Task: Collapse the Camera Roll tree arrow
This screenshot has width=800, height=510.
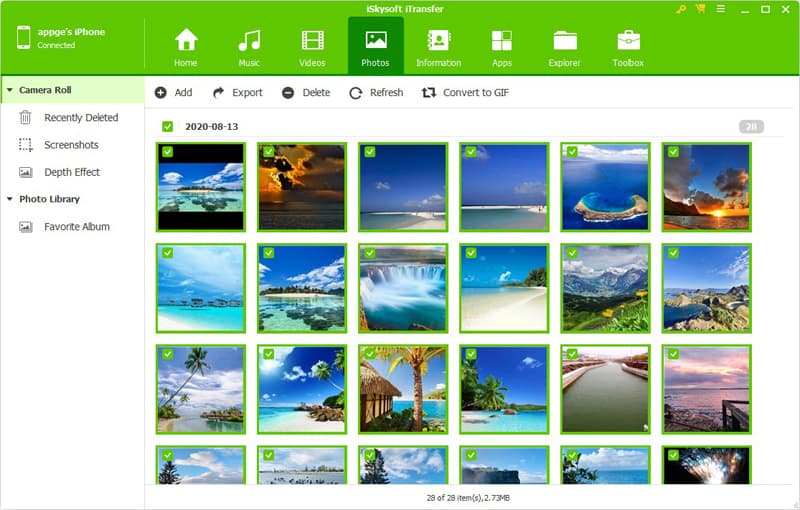Action: (x=9, y=90)
